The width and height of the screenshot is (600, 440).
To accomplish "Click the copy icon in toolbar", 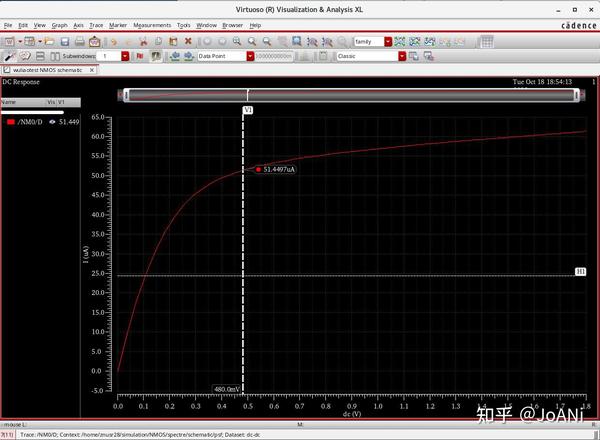I will pos(158,41).
